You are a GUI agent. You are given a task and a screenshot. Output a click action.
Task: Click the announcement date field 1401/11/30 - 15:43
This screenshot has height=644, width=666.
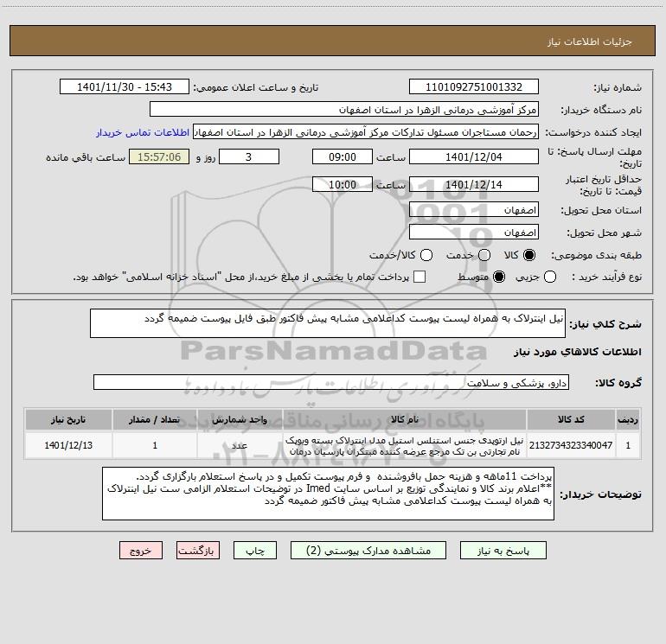[x=124, y=87]
